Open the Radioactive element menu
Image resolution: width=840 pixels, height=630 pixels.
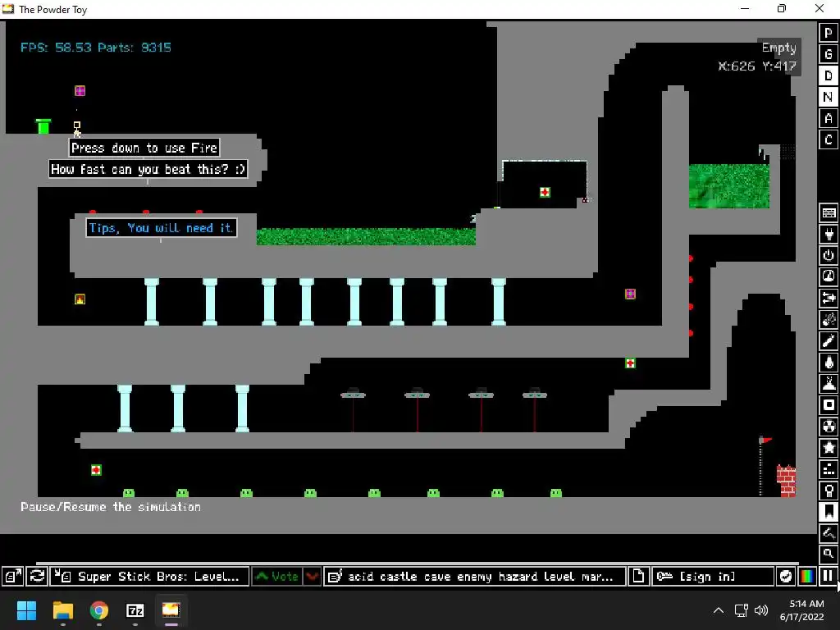(829, 427)
